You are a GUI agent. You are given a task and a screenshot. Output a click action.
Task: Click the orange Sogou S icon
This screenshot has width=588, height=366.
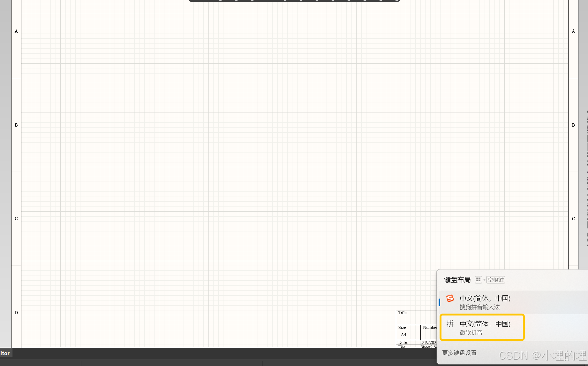coord(450,299)
